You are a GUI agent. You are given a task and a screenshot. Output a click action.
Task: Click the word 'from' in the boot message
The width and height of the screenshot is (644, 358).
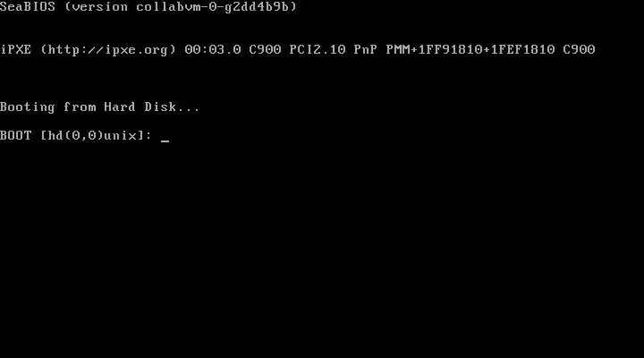(x=80, y=107)
